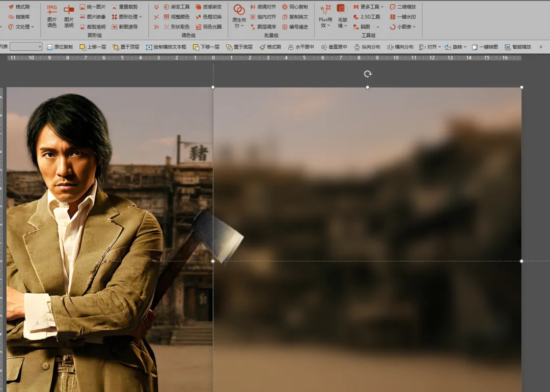Click 格式刷 in the quick toolbar
This screenshot has height=392, width=550.
point(270,47)
